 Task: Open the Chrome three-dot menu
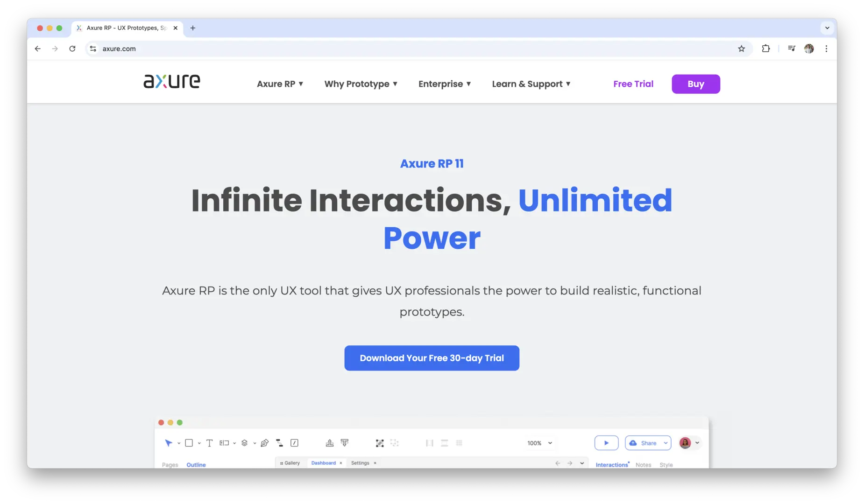[x=826, y=49]
